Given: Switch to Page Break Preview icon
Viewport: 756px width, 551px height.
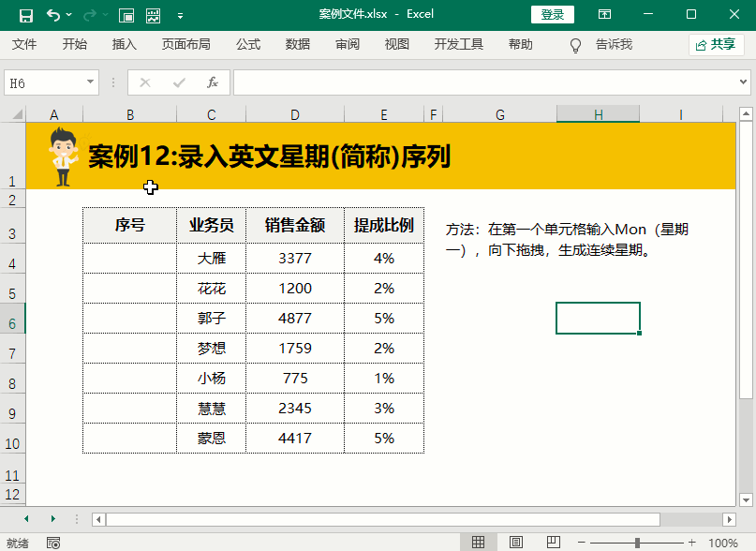Looking at the screenshot, I should 552,543.
